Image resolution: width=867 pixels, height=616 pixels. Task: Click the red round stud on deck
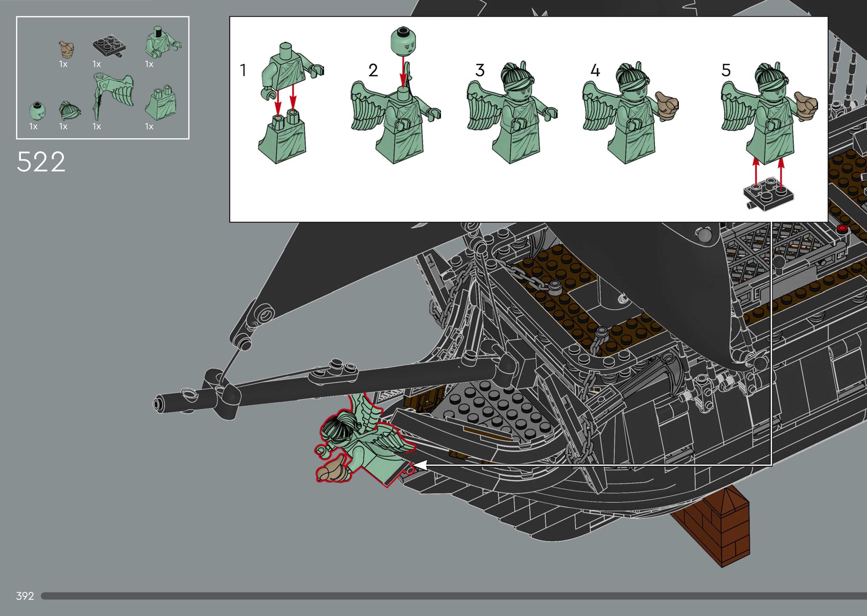tap(842, 228)
